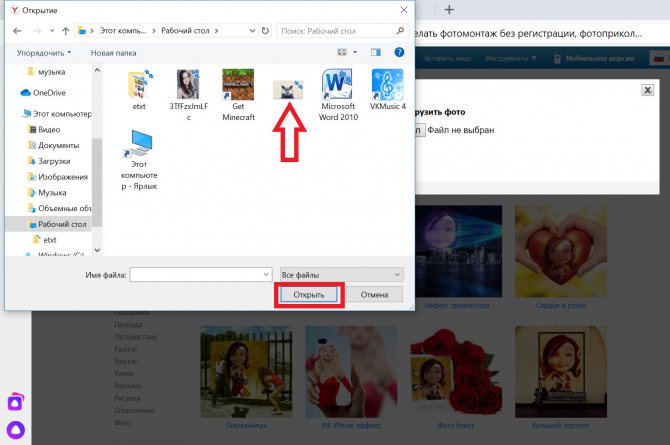
Task: Click the Путешествия category link
Action: [135, 337]
